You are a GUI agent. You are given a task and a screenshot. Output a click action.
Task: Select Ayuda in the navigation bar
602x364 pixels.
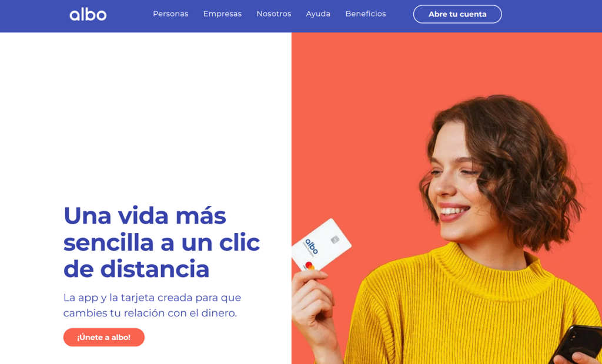click(x=318, y=14)
